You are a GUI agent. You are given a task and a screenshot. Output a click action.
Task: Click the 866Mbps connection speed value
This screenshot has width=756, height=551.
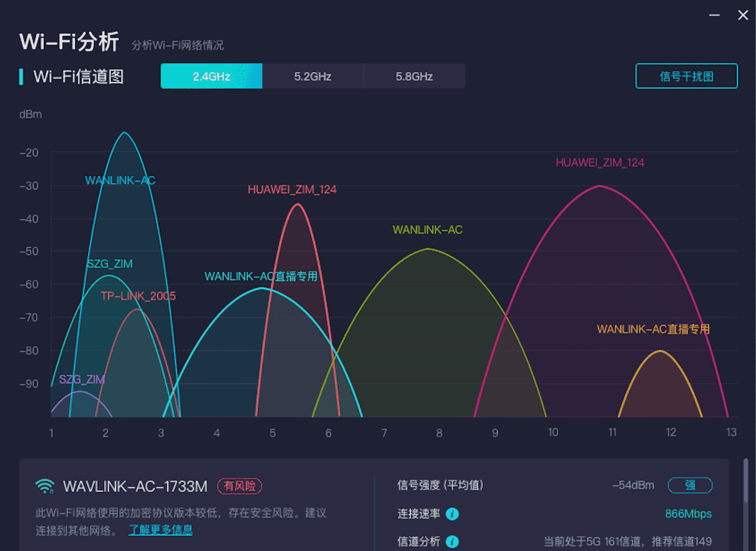tap(687, 514)
